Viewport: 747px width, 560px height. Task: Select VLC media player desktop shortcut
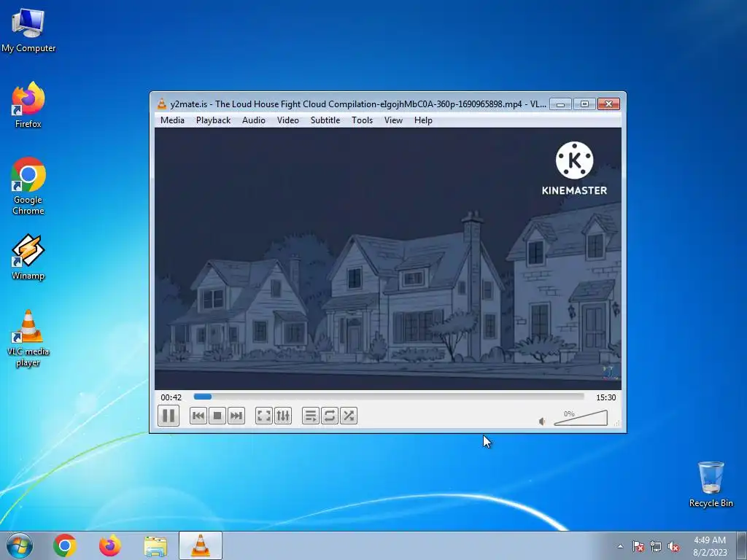(x=28, y=338)
